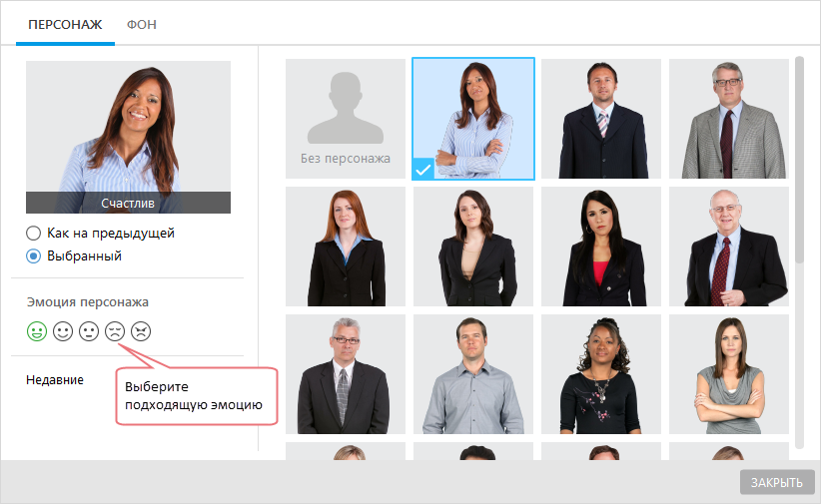Screen dimensions: 821x504
Task: Select the very happy green emotion icon
Action: [x=37, y=331]
